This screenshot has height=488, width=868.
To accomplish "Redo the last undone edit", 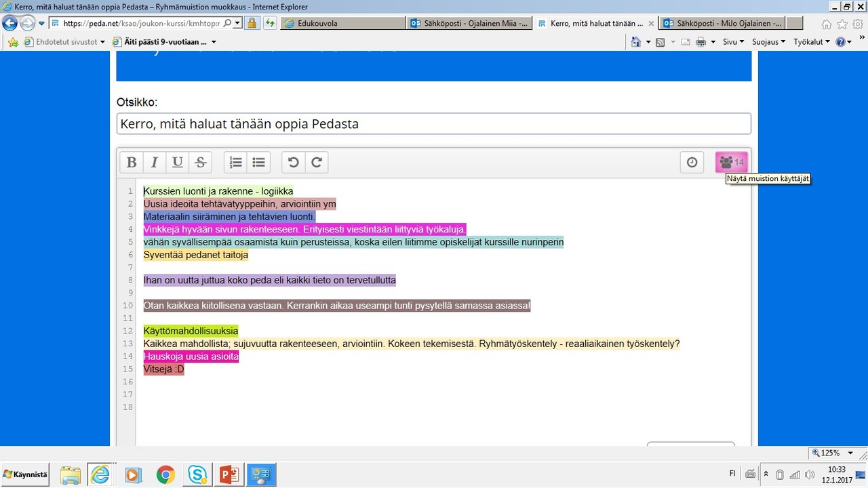I will click(317, 163).
